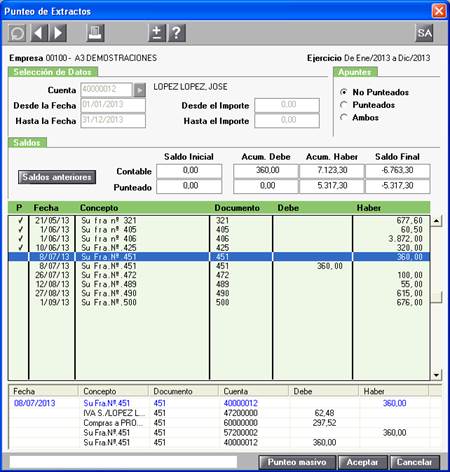This screenshot has width=450, height=472.
Task: Click Punteado Acum. Haber value 5.317,30
Action: tap(332, 186)
